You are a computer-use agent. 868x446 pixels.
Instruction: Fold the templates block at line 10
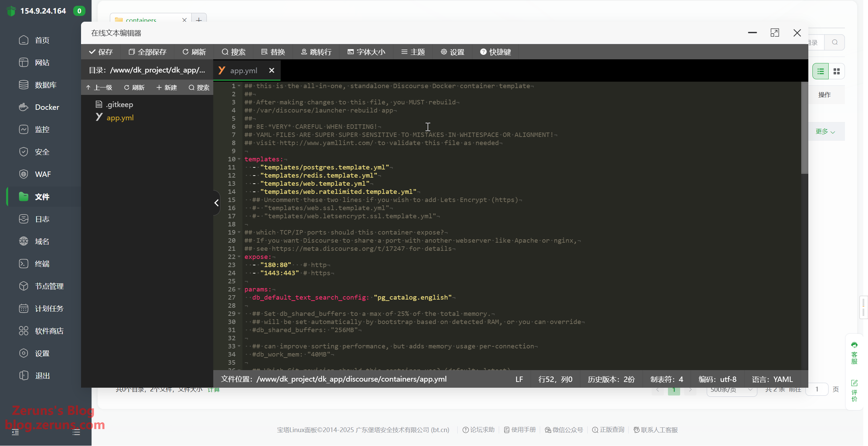click(239, 159)
